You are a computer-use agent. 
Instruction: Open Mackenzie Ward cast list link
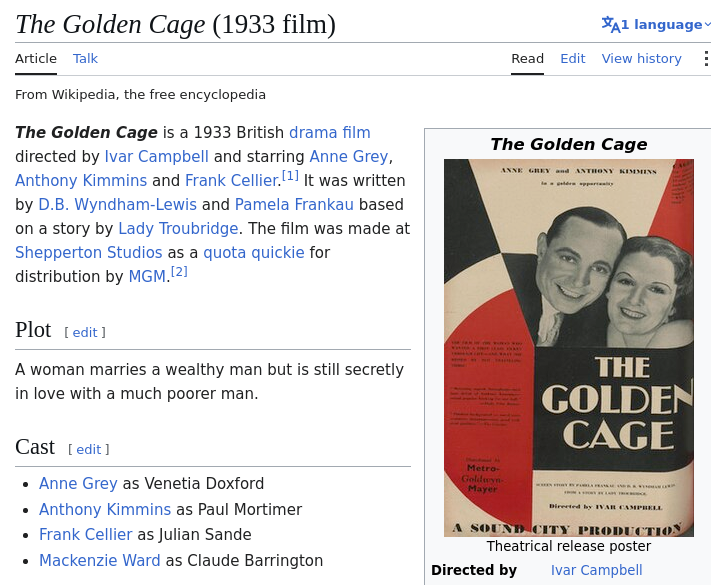[100, 561]
